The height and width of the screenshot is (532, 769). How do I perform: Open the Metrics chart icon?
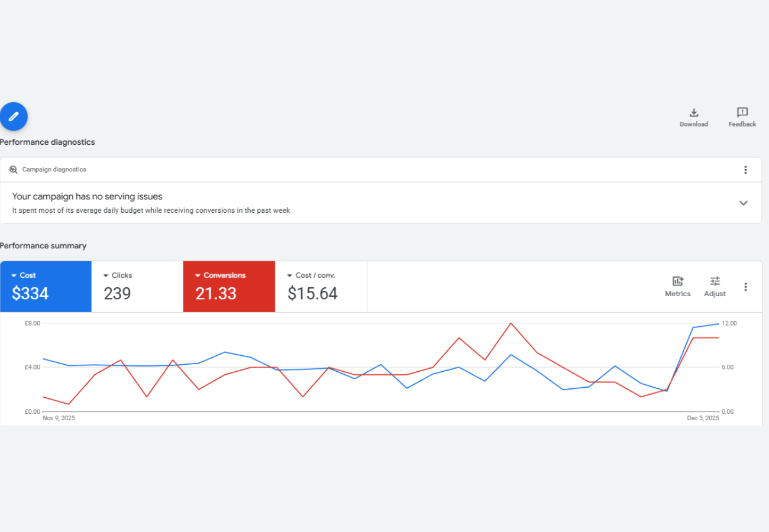(678, 281)
